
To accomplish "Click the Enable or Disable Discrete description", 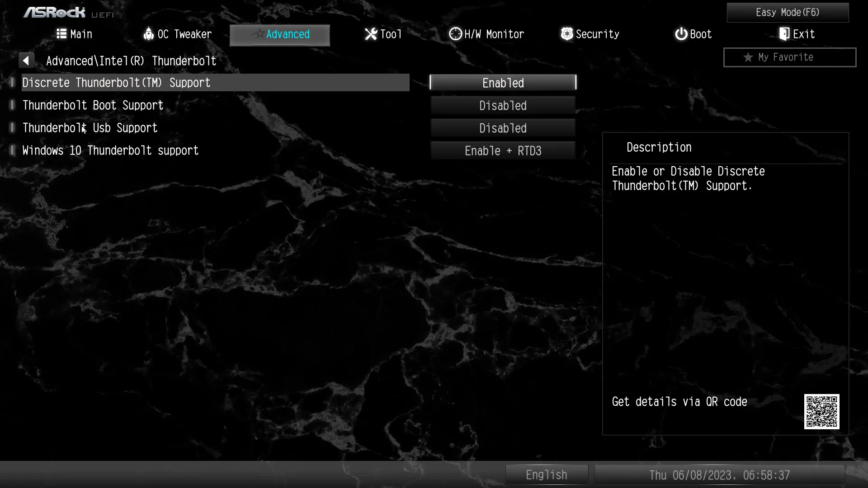I will [x=688, y=178].
